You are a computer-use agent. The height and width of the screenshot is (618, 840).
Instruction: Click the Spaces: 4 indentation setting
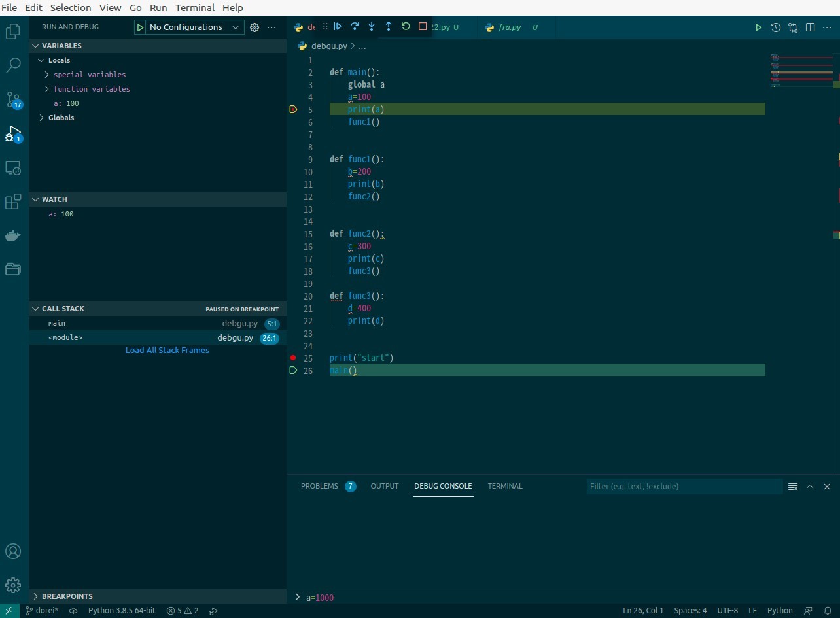click(690, 611)
